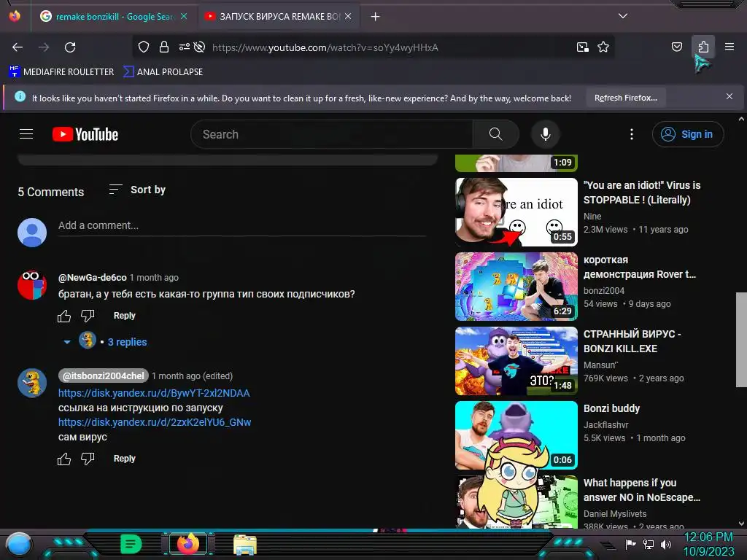This screenshot has width=747, height=560.
Task: Open the Firefox extensions puzzle icon
Action: [x=703, y=47]
